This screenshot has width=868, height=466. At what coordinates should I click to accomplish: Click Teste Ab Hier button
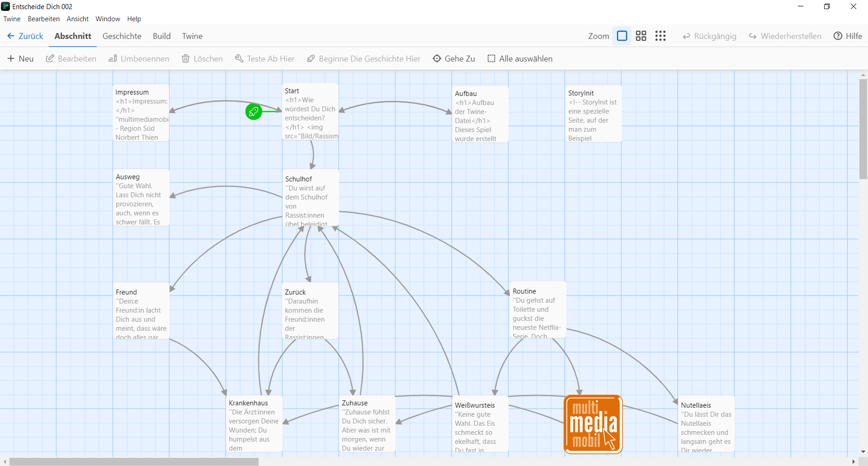click(265, 59)
